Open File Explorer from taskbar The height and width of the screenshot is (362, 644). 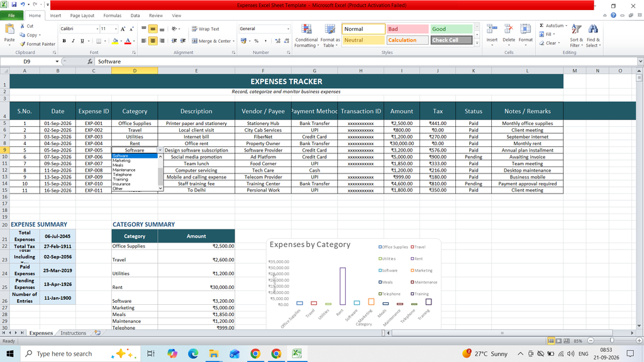coord(214,353)
